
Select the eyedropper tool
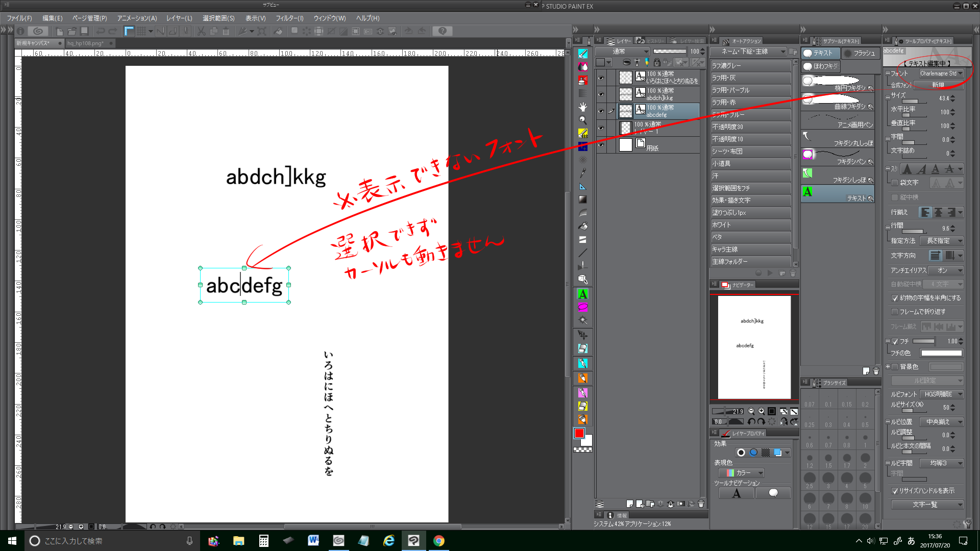coord(582,173)
